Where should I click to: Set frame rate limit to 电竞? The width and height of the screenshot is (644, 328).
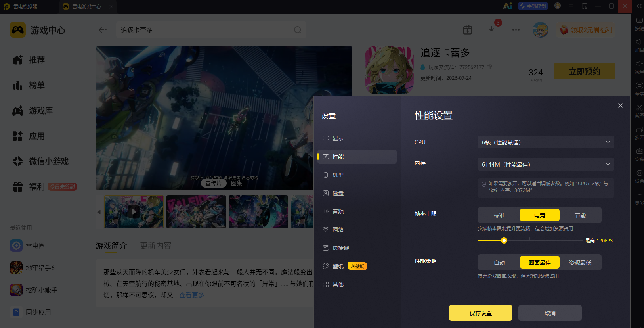pos(540,215)
